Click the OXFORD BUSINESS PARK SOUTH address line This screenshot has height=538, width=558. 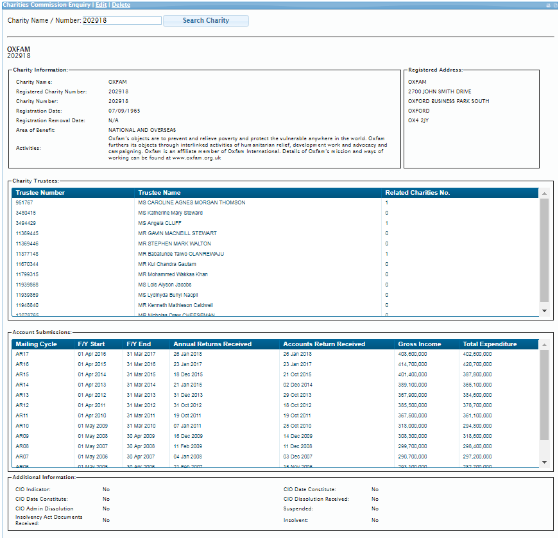tap(448, 101)
